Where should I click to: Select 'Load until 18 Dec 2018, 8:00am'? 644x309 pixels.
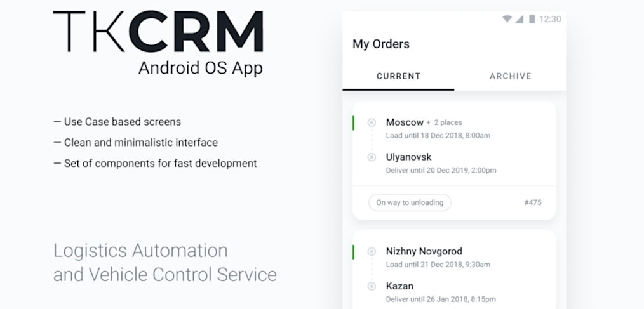coord(438,135)
